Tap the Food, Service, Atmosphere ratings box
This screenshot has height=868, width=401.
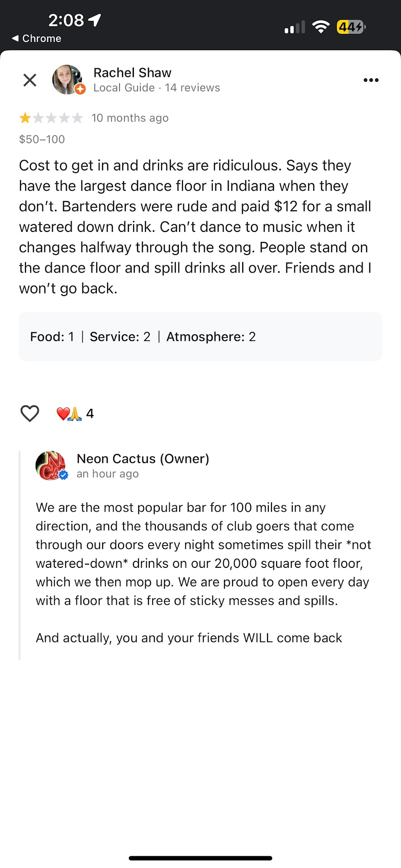pyautogui.click(x=200, y=336)
